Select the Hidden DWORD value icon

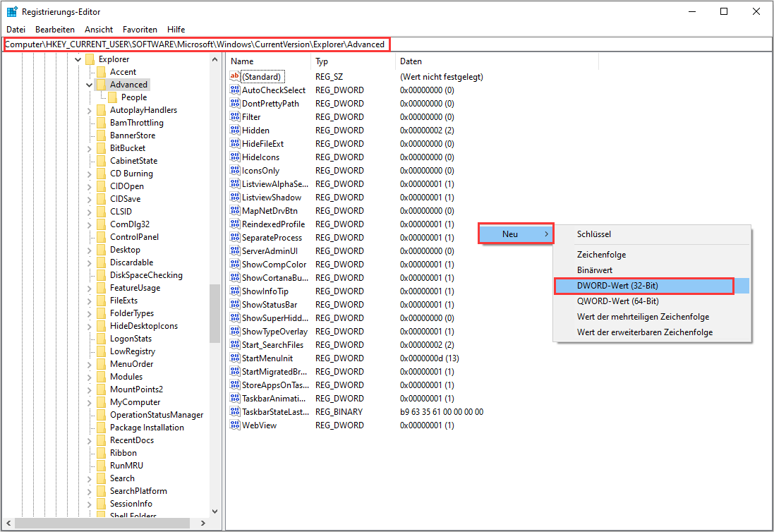click(x=235, y=131)
